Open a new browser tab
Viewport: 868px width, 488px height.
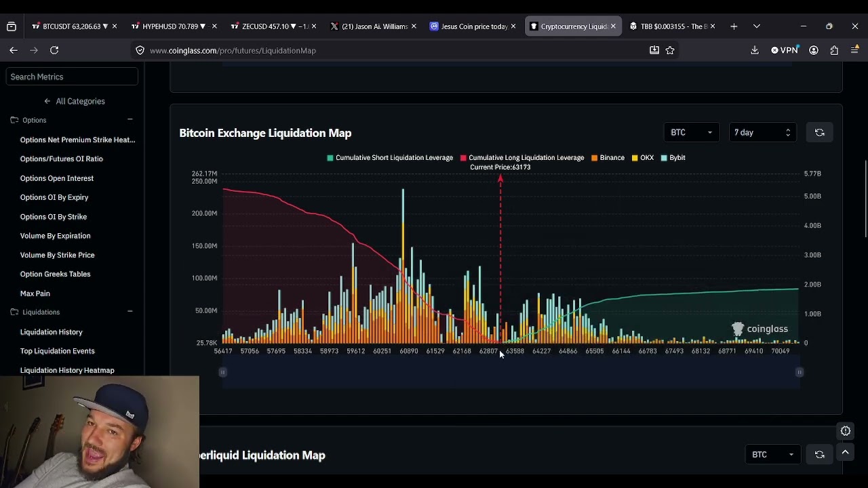[734, 26]
